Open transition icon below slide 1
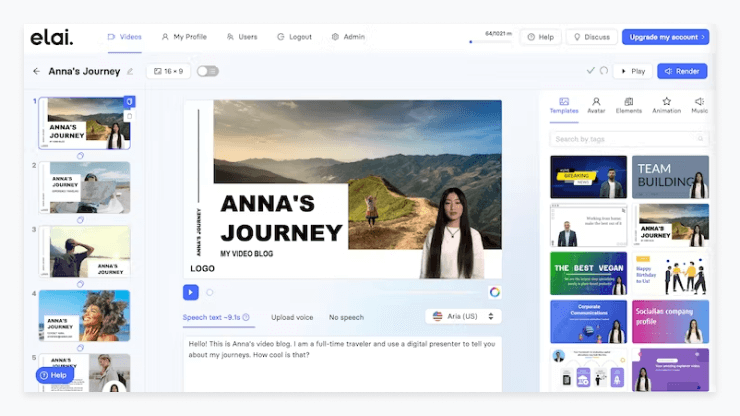Image resolution: width=740 pixels, height=416 pixels. tap(80, 156)
